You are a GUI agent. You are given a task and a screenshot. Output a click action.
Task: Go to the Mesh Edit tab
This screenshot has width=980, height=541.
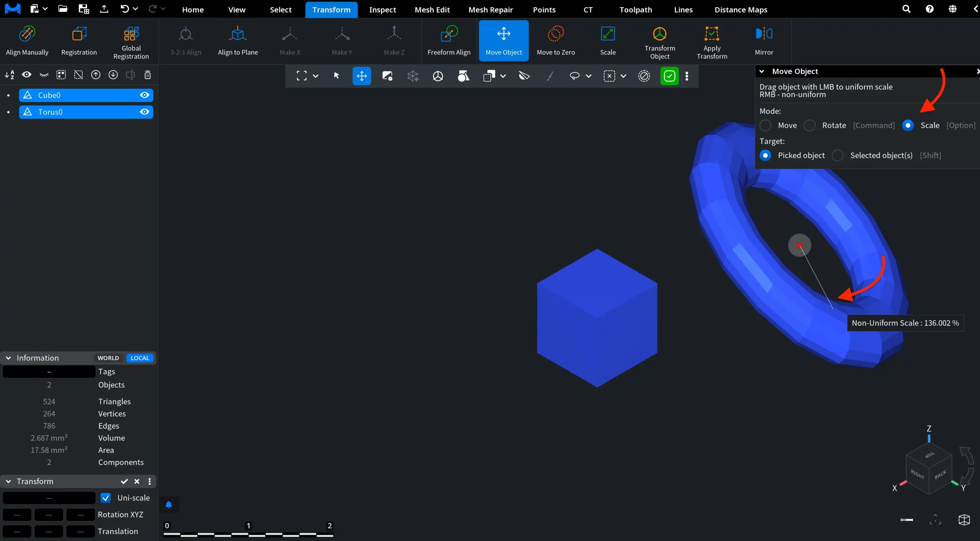432,10
